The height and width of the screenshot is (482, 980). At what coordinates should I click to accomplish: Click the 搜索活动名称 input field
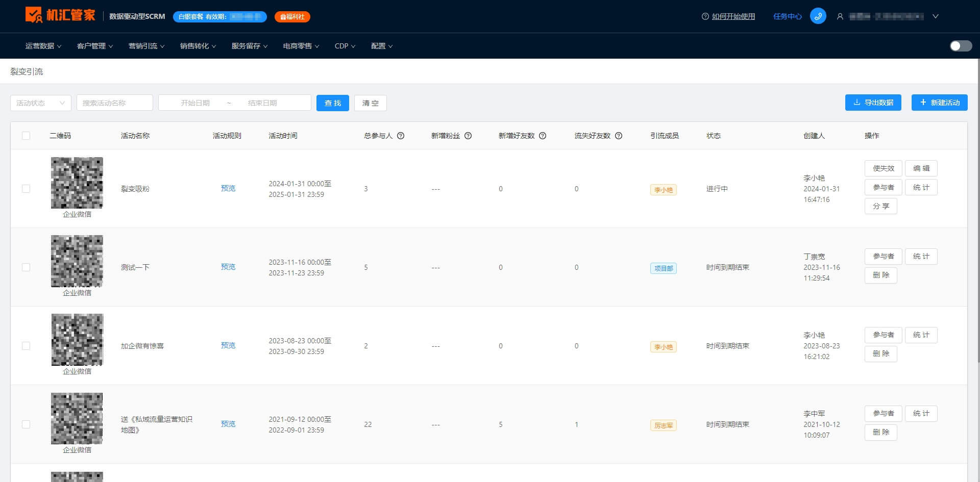(x=115, y=103)
